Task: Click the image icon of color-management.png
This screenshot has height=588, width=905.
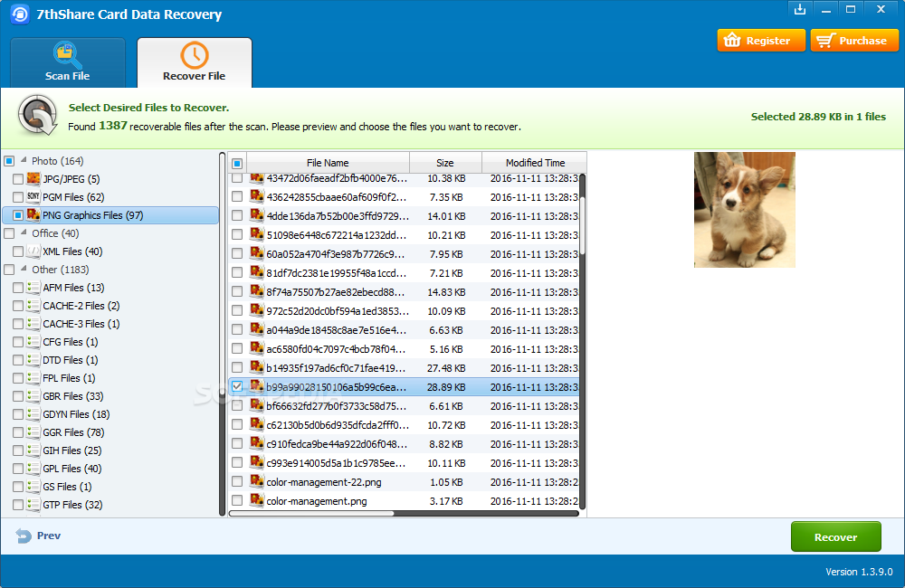Action: tap(257, 501)
